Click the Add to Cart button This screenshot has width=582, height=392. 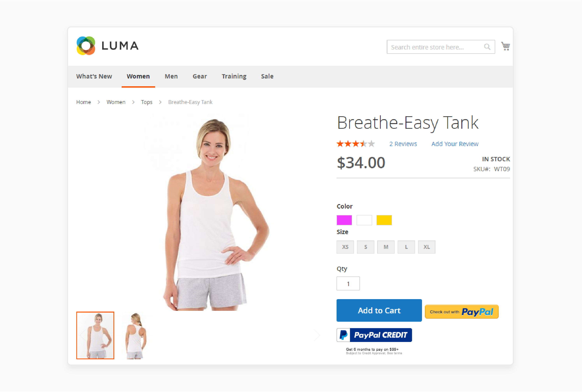379,311
